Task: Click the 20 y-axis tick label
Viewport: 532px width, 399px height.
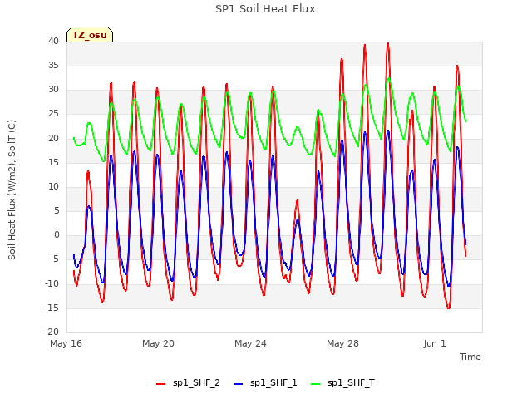Action: (53, 138)
